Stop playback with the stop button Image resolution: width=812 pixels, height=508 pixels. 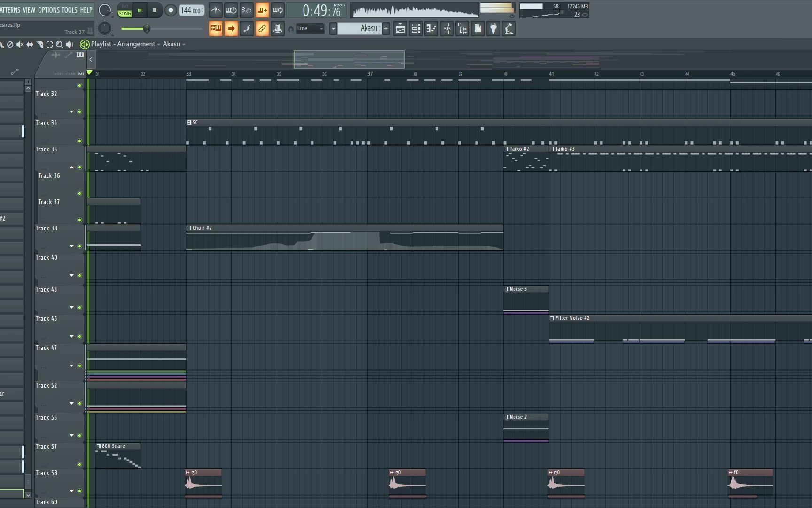pyautogui.click(x=155, y=10)
